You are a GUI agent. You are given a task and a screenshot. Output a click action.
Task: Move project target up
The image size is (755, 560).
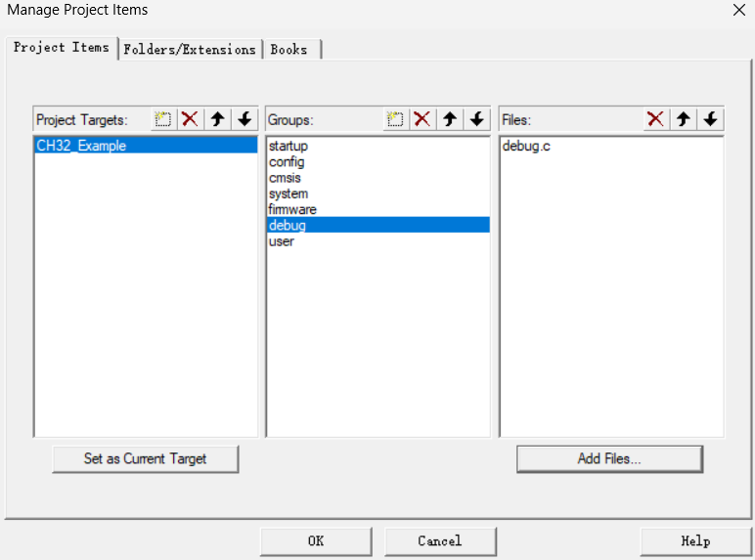tap(218, 119)
